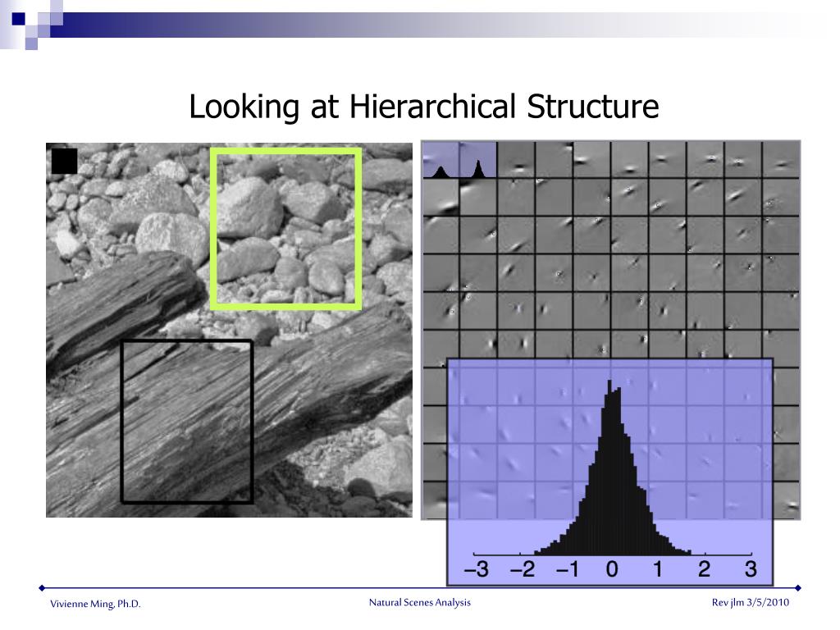The image size is (840, 630).
Task: Click the slide title Looking at Hierarchical Structure
Action: 424,106
